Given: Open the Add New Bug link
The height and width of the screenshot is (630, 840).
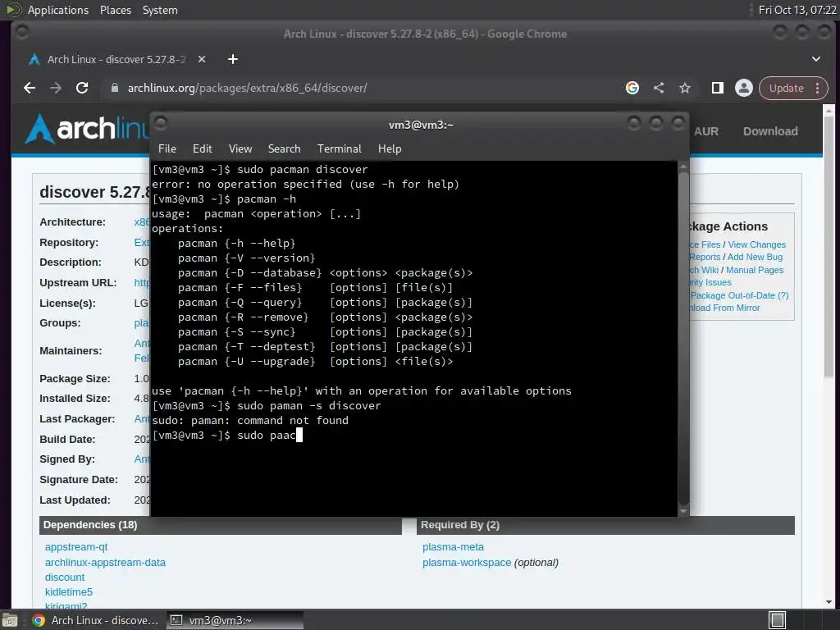Looking at the screenshot, I should point(755,257).
